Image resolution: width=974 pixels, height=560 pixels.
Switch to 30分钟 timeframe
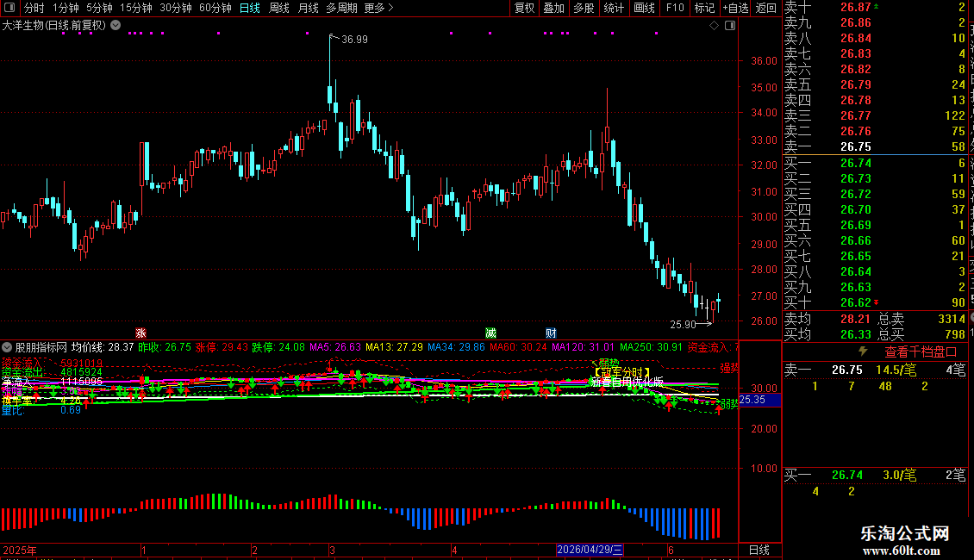click(176, 8)
